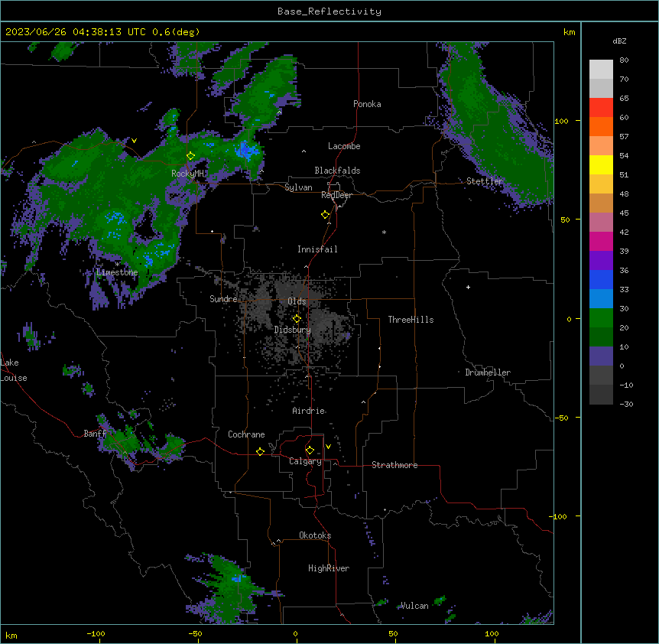Click the Airdrie city label
This screenshot has width=659, height=644.
[x=309, y=411]
